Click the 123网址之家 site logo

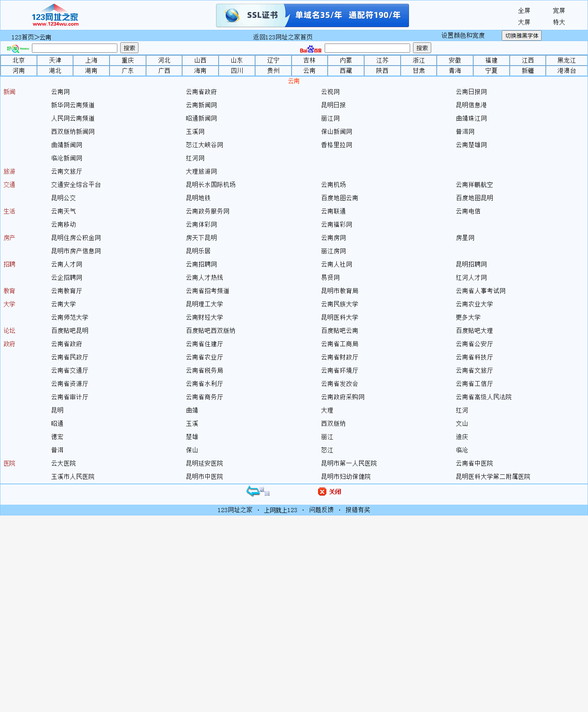point(55,15)
